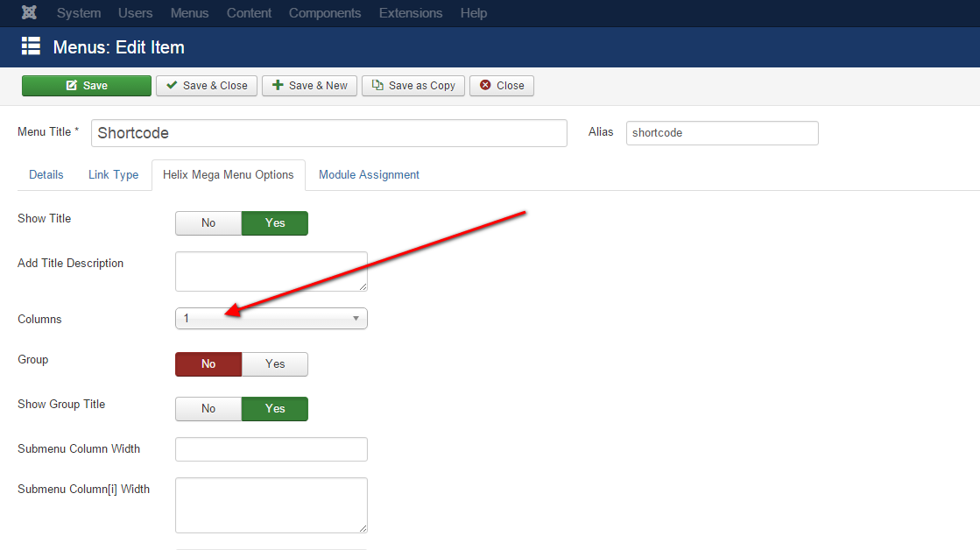Open the Module Assignment tab
The image size is (980, 550).
[369, 175]
